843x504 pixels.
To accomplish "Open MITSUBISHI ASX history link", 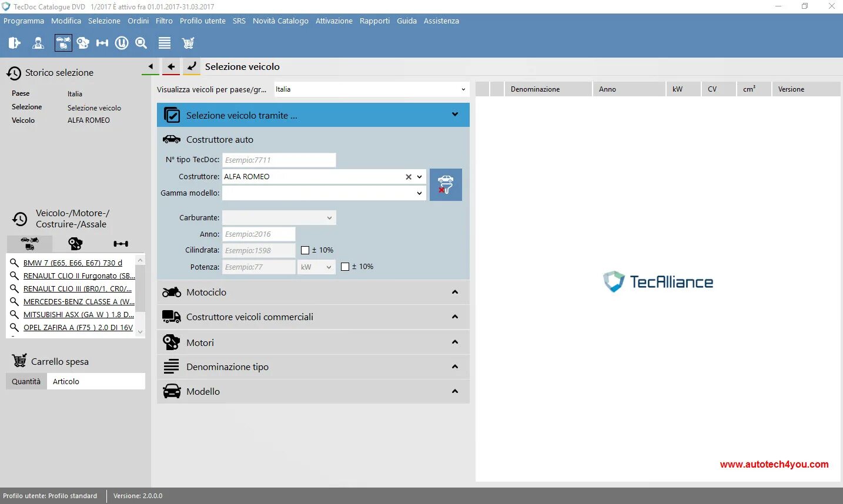I will click(x=79, y=314).
